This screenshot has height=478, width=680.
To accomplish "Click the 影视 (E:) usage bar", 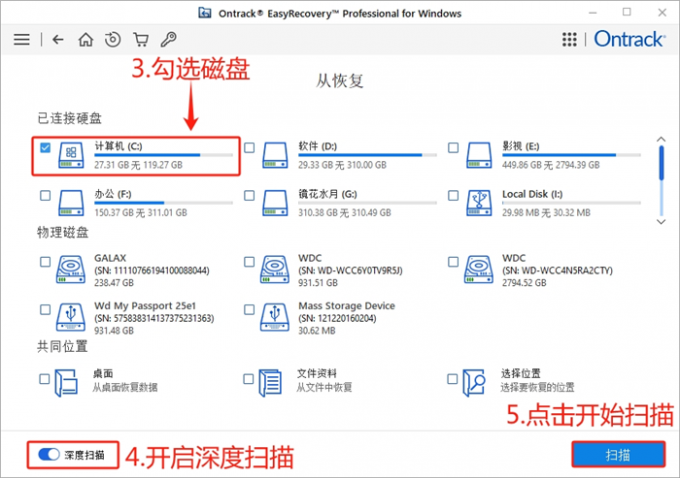I will pyautogui.click(x=572, y=155).
